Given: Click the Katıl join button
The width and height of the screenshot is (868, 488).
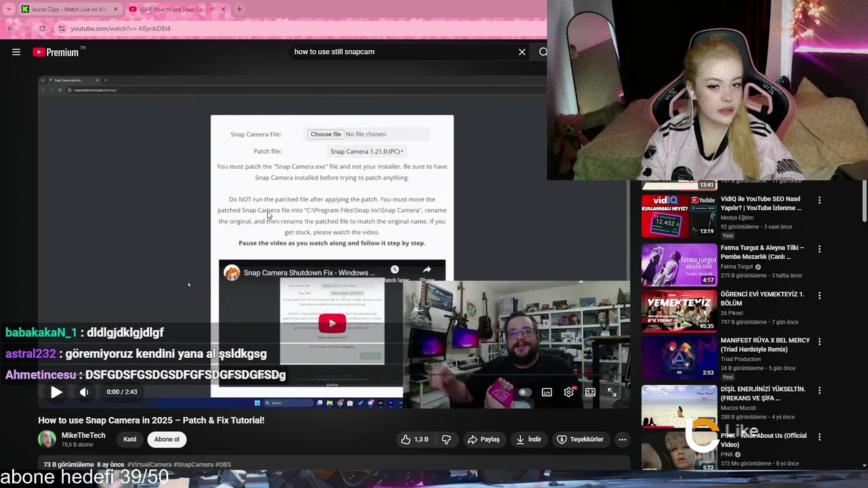Looking at the screenshot, I should [130, 439].
